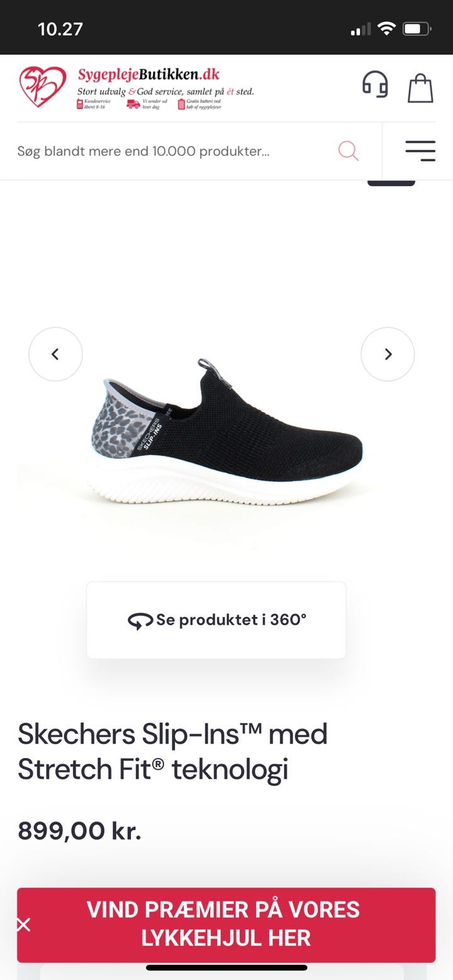Tap the 360° rotate arrow icon

pos(140,621)
